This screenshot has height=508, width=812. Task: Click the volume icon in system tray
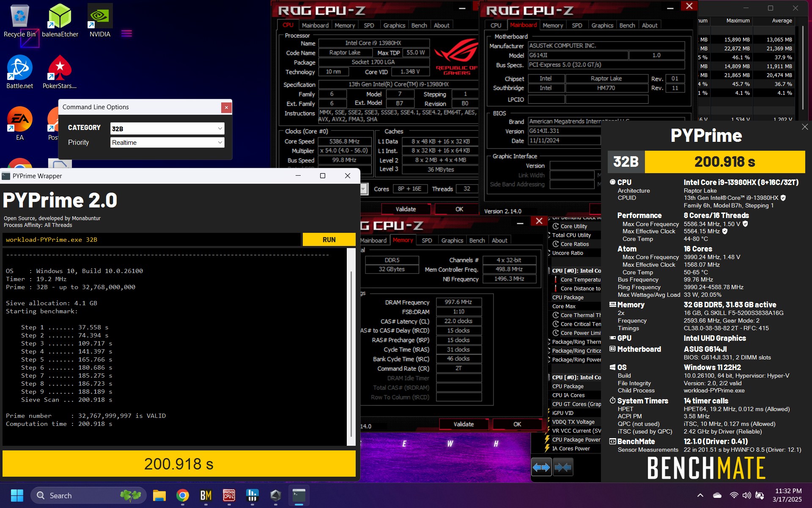[747, 495]
